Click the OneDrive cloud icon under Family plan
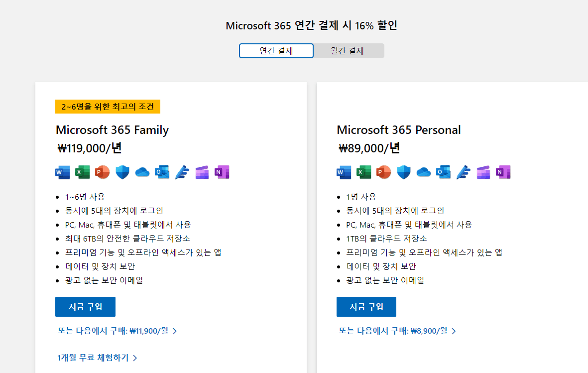 click(142, 172)
